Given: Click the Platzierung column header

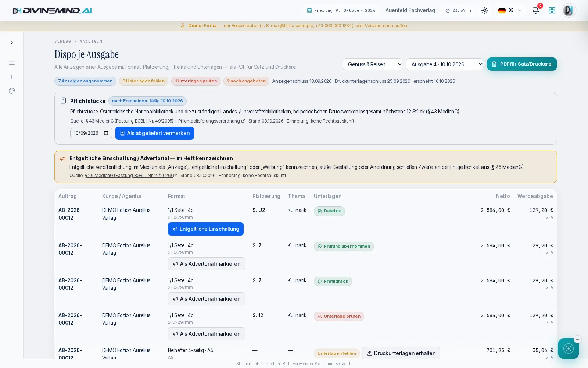Looking at the screenshot, I should [266, 196].
